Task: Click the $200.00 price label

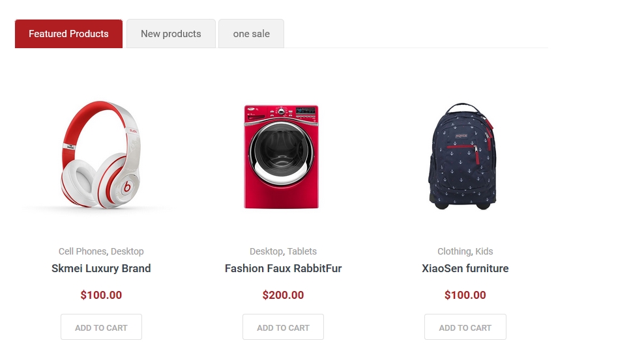Action: tap(283, 295)
